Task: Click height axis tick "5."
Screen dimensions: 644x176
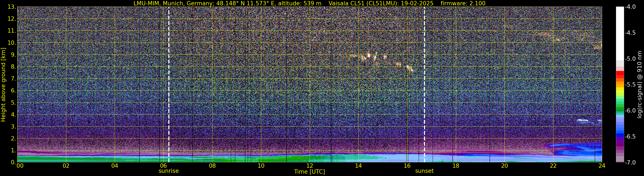Action: (13, 103)
